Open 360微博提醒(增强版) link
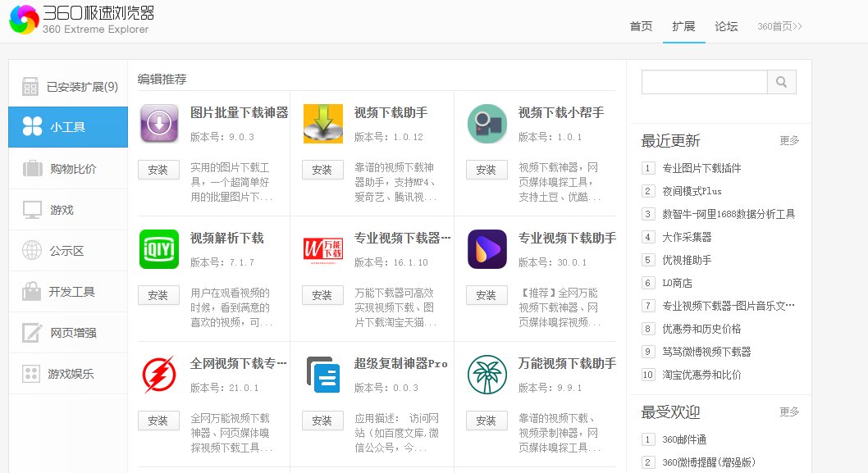The image size is (868, 473). tap(709, 462)
